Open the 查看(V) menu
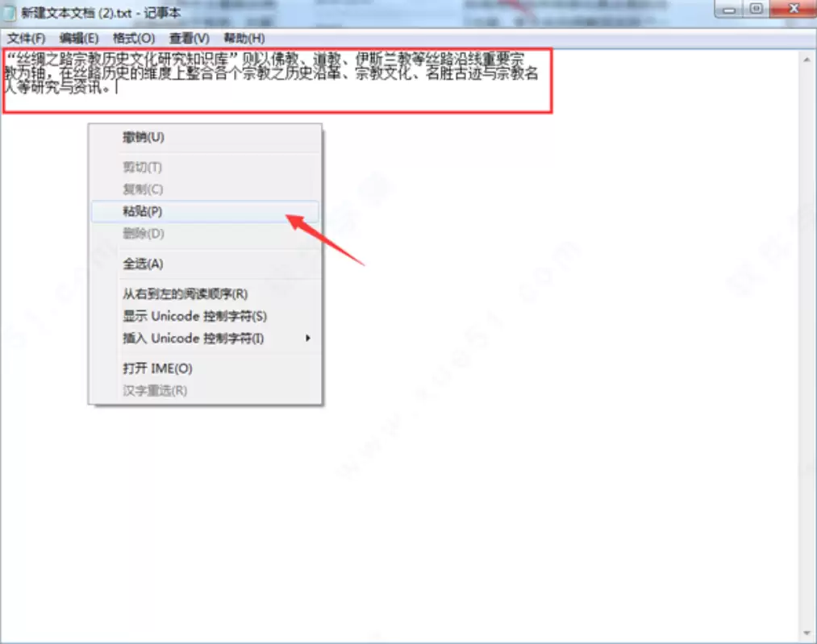Screen dimensions: 817x644 [x=189, y=38]
